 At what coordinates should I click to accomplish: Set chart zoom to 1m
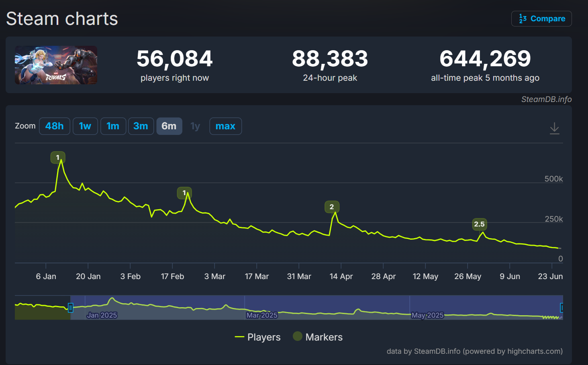tap(113, 126)
